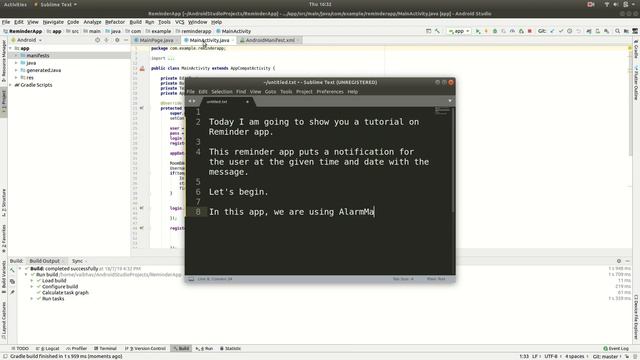Image resolution: width=640 pixels, height=360 pixels.
Task: Open the TODO tool window button
Action: pos(20,349)
